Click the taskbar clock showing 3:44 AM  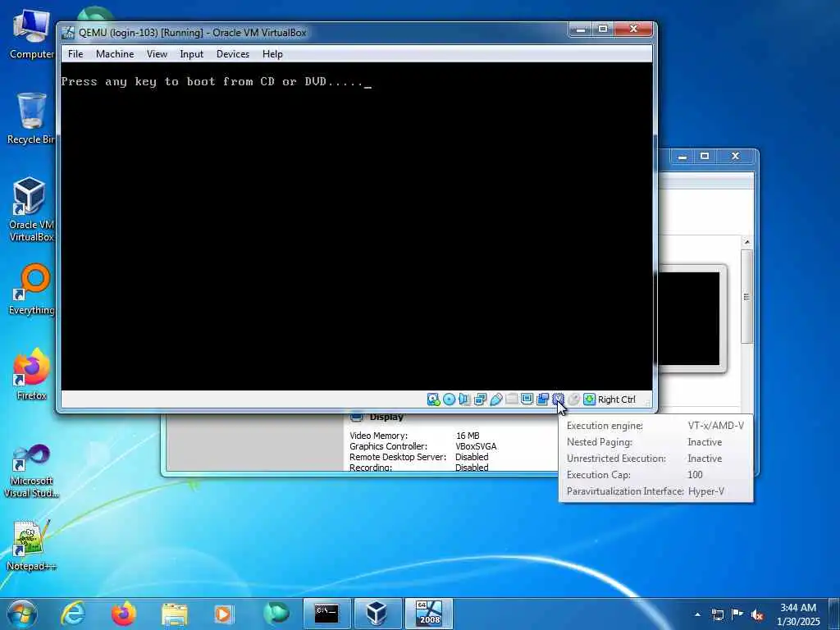click(x=798, y=614)
